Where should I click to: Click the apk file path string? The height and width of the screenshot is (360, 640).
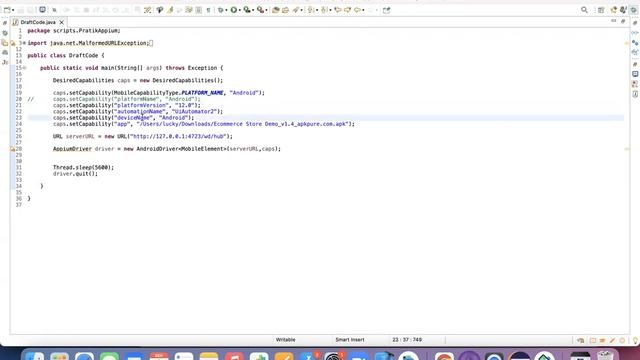point(242,124)
